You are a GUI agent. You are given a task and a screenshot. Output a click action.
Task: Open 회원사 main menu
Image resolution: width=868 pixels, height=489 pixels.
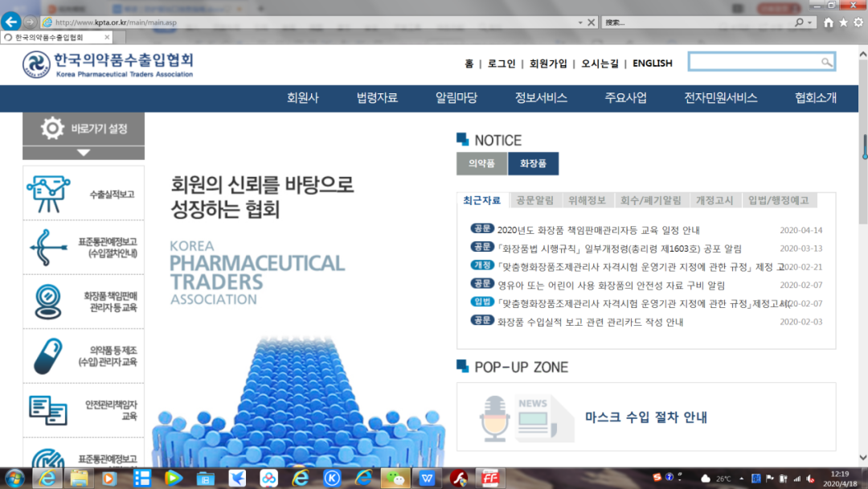pos(303,98)
